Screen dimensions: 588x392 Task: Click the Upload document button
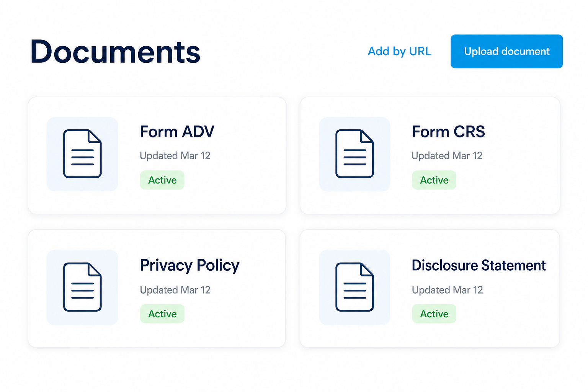point(506,51)
